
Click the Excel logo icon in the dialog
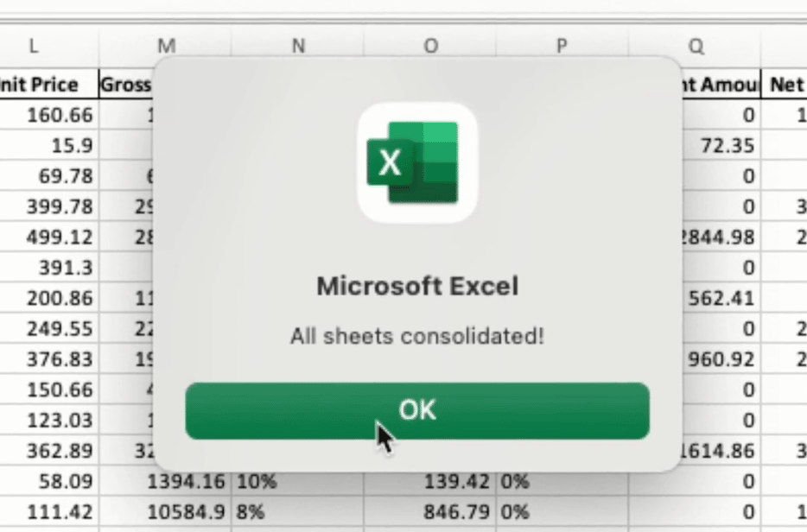[x=417, y=163]
